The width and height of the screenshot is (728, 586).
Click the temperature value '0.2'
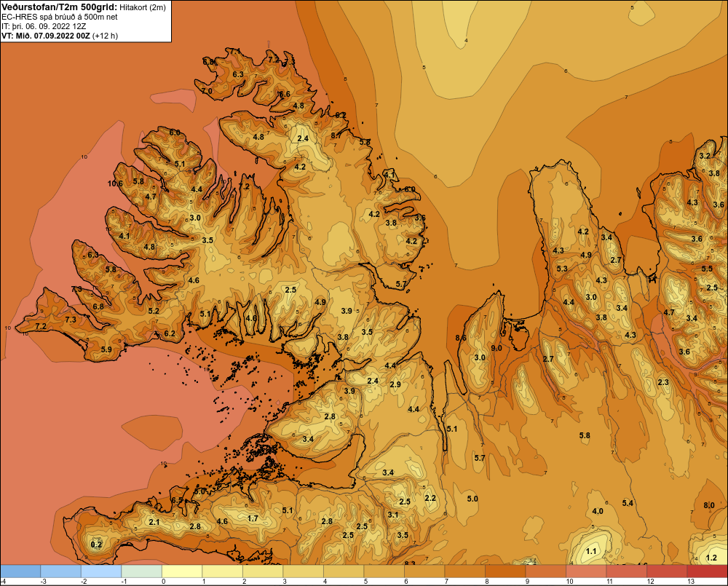coord(96,545)
